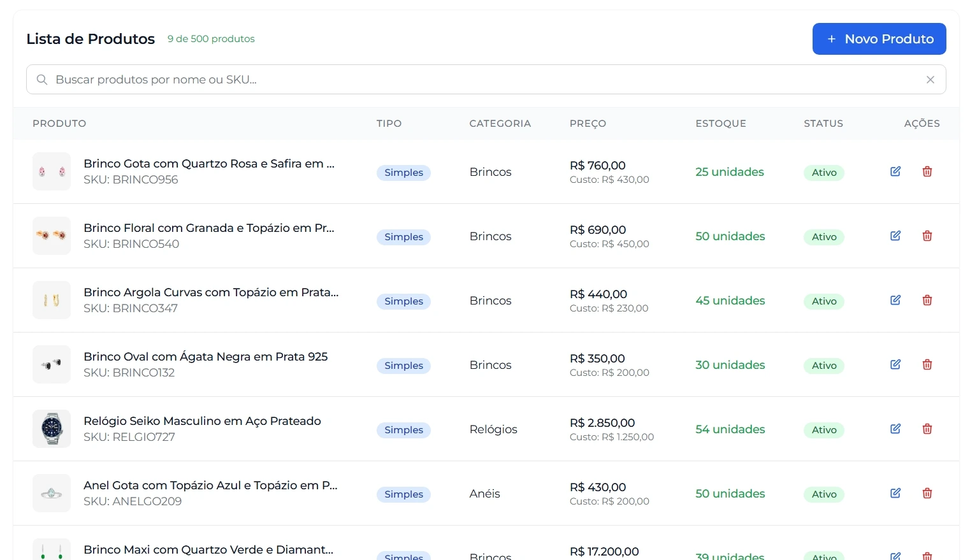
Task: Clear the search field with the X icon
Action: click(930, 80)
